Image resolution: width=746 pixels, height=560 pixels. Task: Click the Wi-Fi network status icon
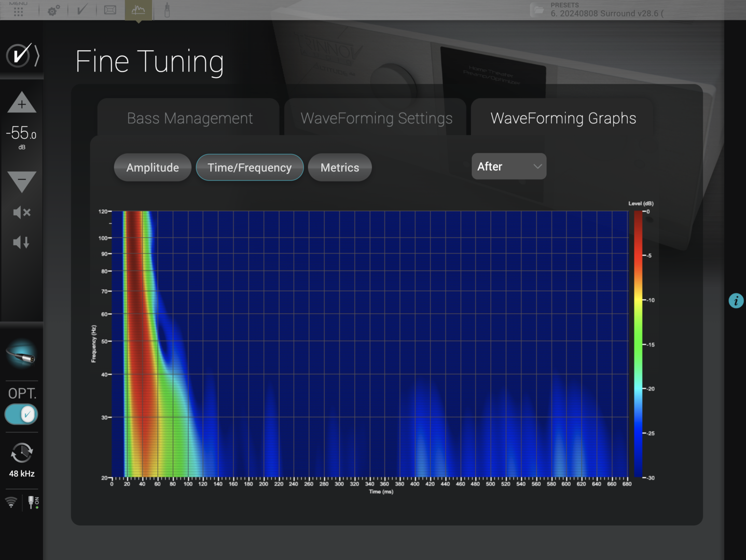click(x=11, y=502)
